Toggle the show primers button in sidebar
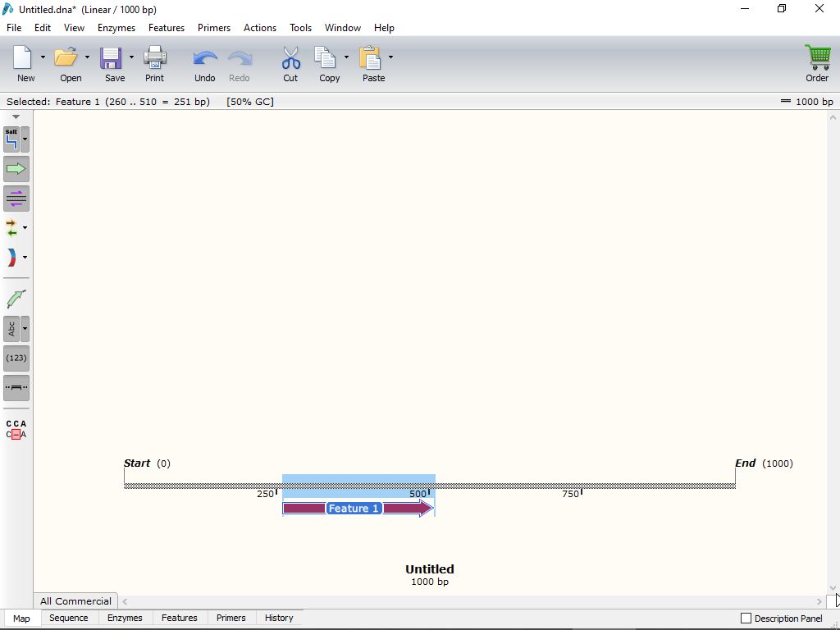This screenshot has height=630, width=840. click(x=16, y=199)
